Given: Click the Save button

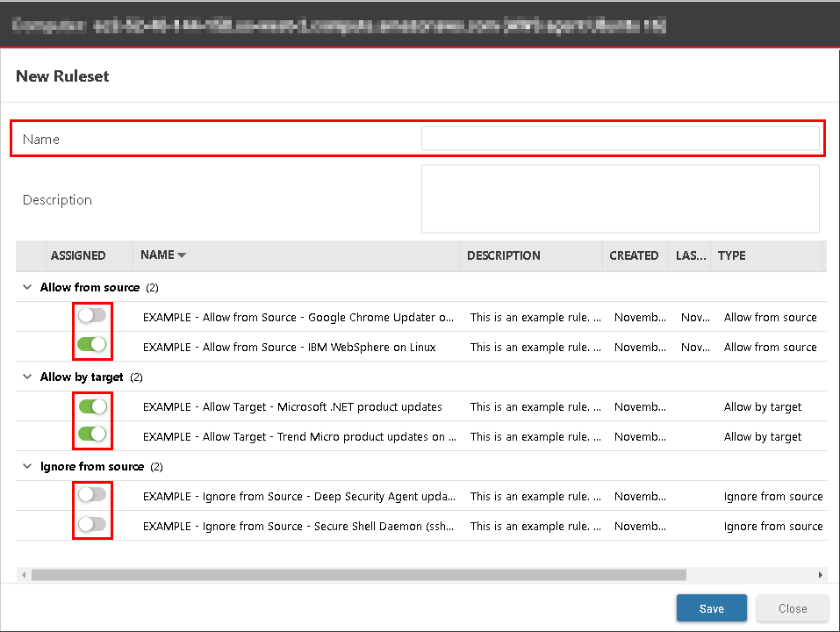Looking at the screenshot, I should click(x=711, y=607).
